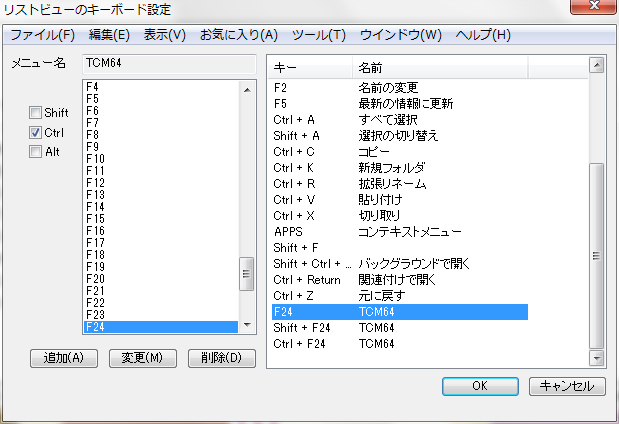
Task: Select F8 in the key list
Action: [161, 135]
